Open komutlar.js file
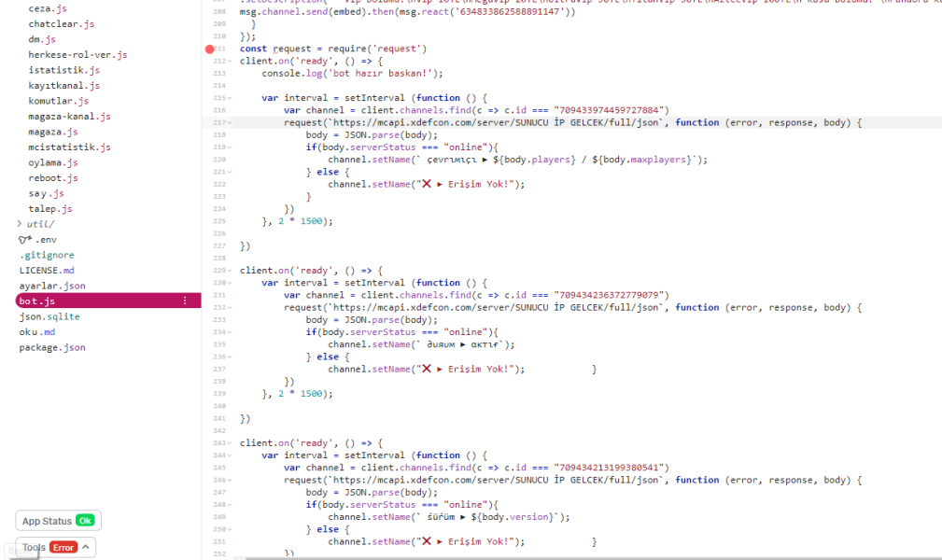 (58, 101)
